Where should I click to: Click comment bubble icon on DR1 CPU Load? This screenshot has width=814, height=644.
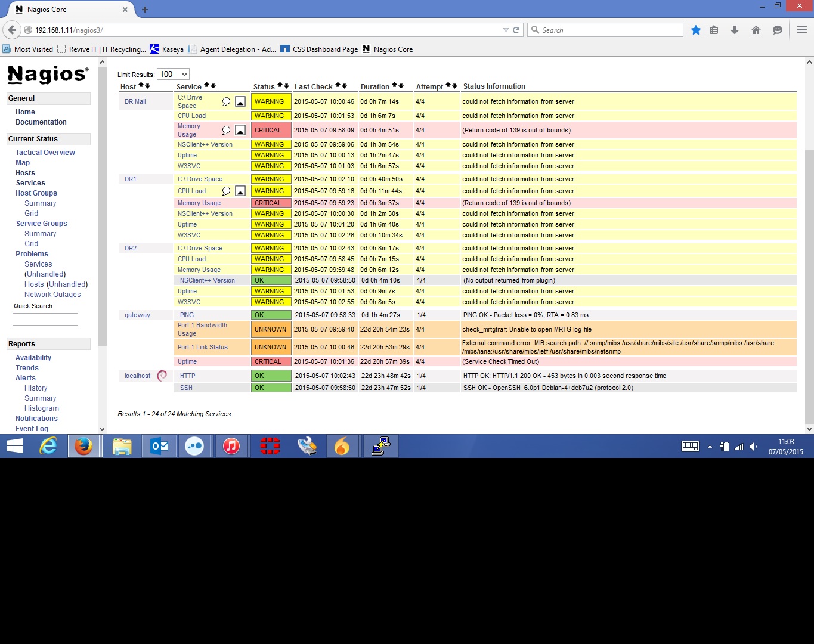226,191
